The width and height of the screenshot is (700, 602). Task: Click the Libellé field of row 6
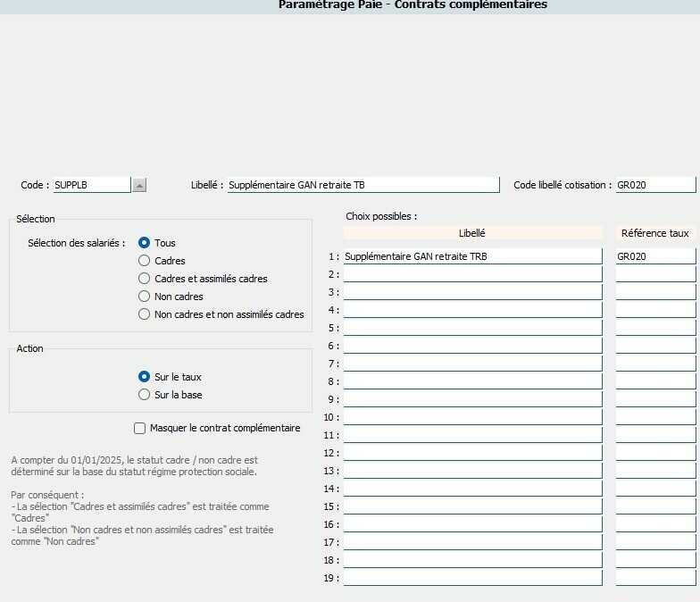473,346
